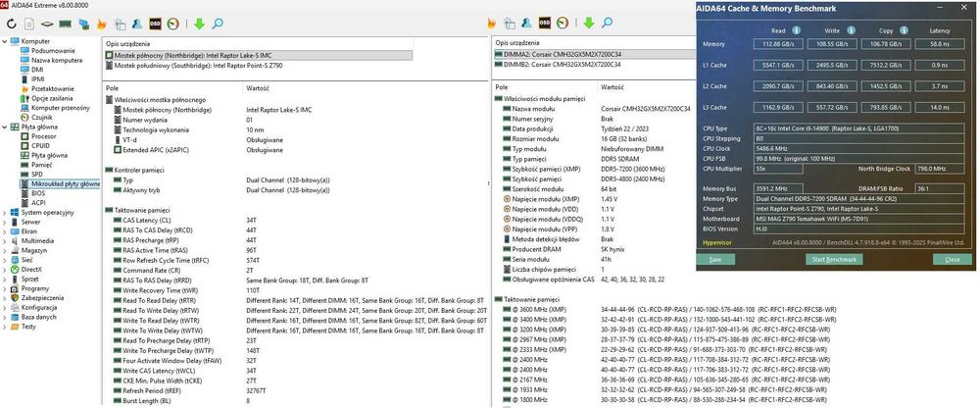Image resolution: width=980 pixels, height=408 pixels.
Task: Click the info icon next to Write
Action: pos(851,30)
